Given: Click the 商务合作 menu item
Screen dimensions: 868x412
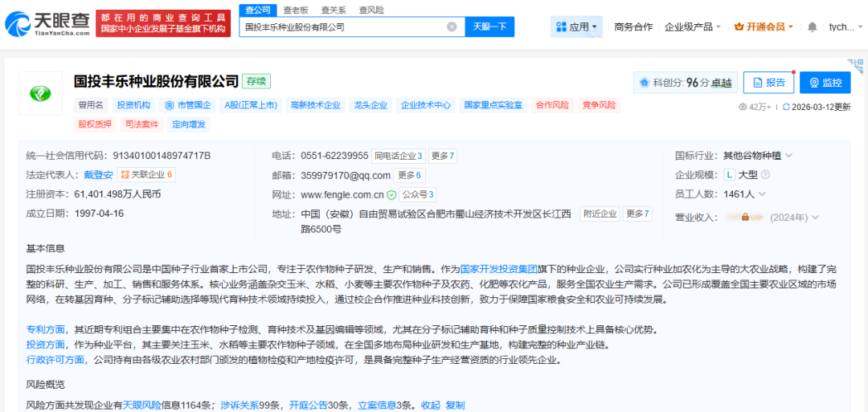Looking at the screenshot, I should coord(633,27).
